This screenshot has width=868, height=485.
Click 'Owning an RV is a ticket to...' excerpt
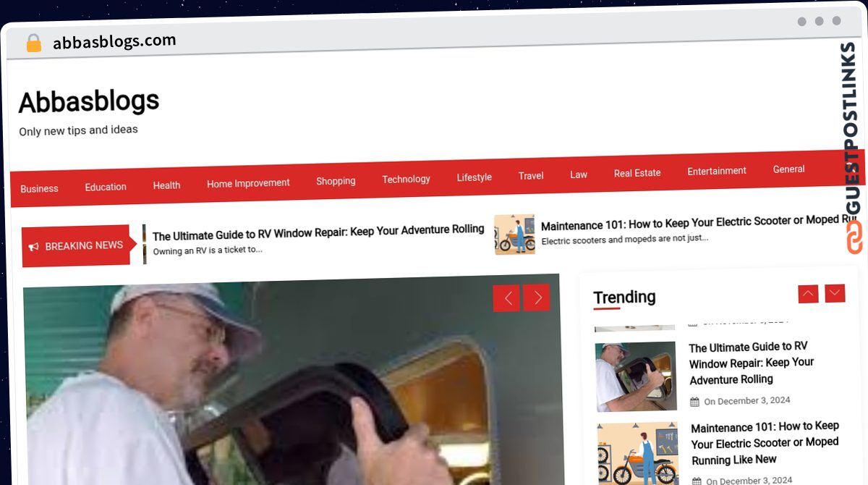click(x=208, y=250)
